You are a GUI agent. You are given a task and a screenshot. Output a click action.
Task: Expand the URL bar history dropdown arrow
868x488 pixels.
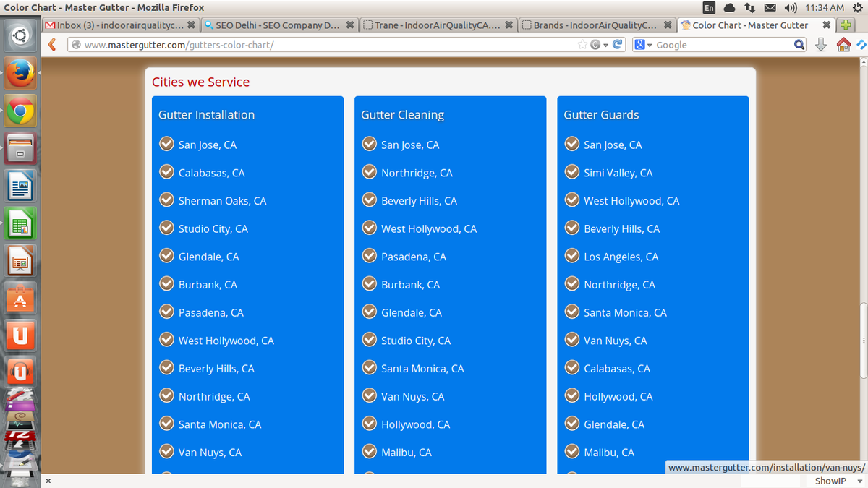(605, 45)
